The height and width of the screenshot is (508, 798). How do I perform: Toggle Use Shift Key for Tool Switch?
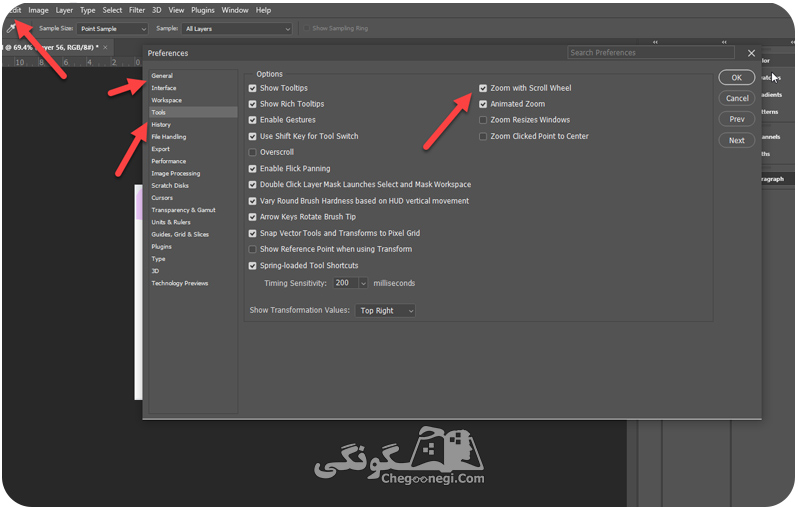point(252,136)
